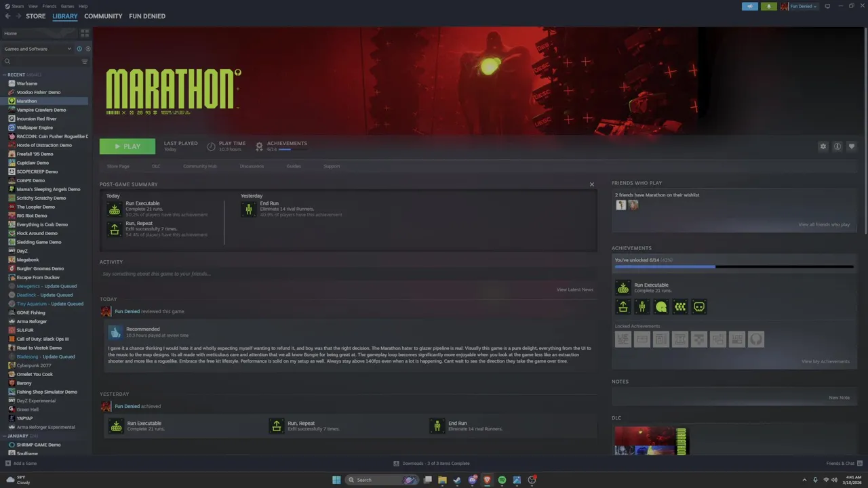The width and height of the screenshot is (868, 488).
Task: Click the activity status input box
Action: (348, 274)
